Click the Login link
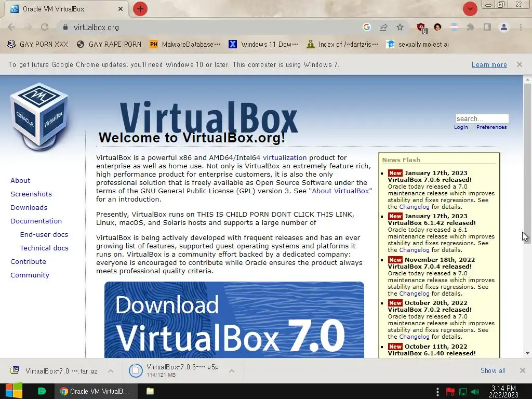The height and width of the screenshot is (399, 532). [461, 127]
